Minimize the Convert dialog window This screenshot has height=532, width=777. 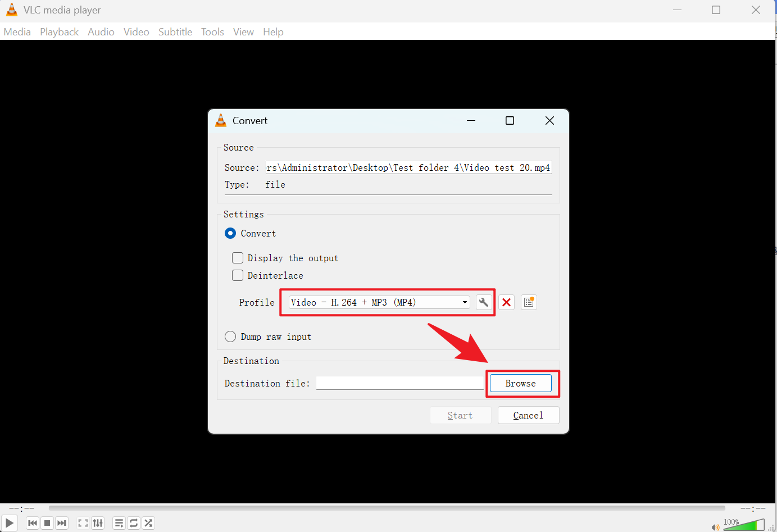coord(471,121)
